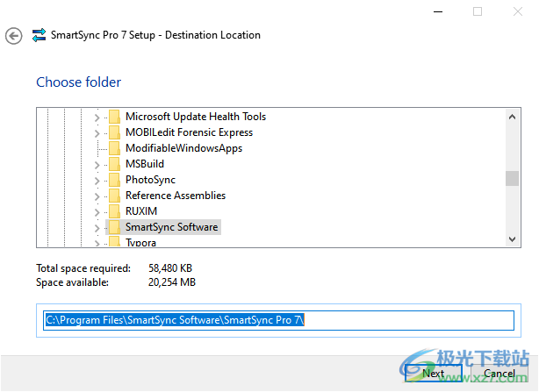Select the Typora folder icon

[114, 241]
